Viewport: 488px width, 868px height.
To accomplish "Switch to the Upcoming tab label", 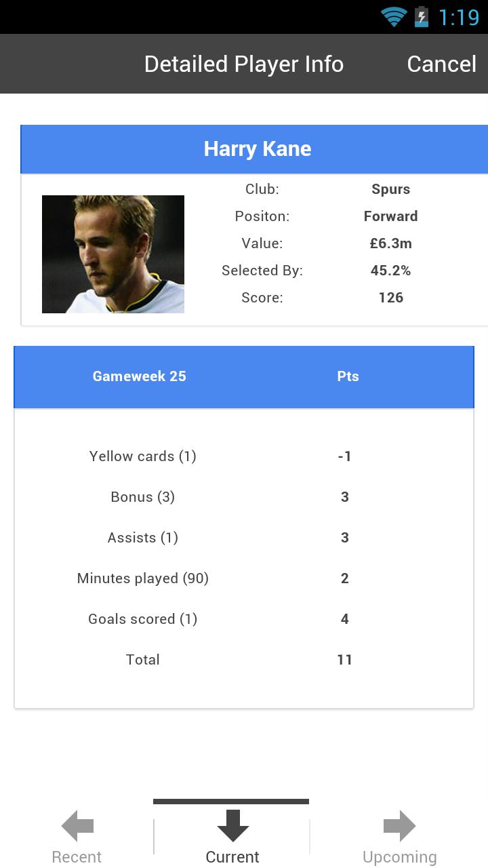I will (x=399, y=857).
